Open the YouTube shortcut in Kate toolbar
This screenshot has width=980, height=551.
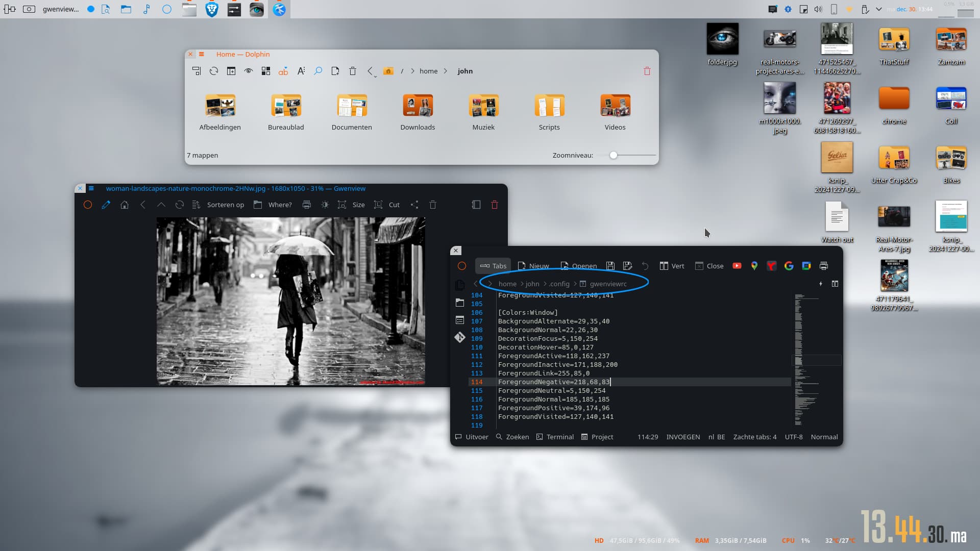pos(737,266)
